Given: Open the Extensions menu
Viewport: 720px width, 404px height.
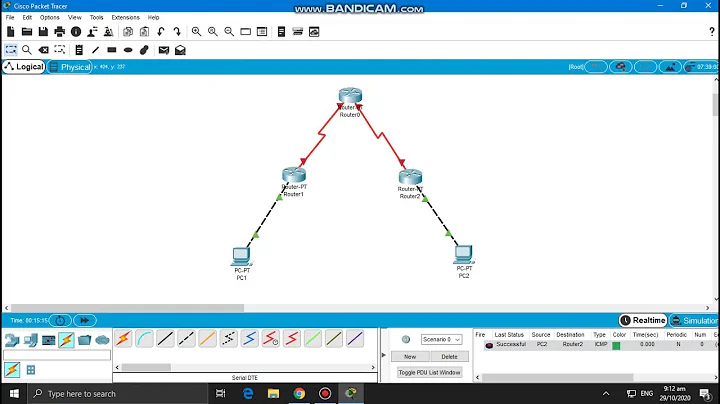Looking at the screenshot, I should [125, 17].
